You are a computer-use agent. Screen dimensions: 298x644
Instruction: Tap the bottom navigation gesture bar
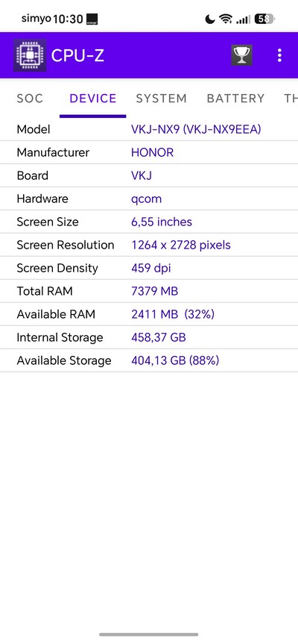point(149,634)
